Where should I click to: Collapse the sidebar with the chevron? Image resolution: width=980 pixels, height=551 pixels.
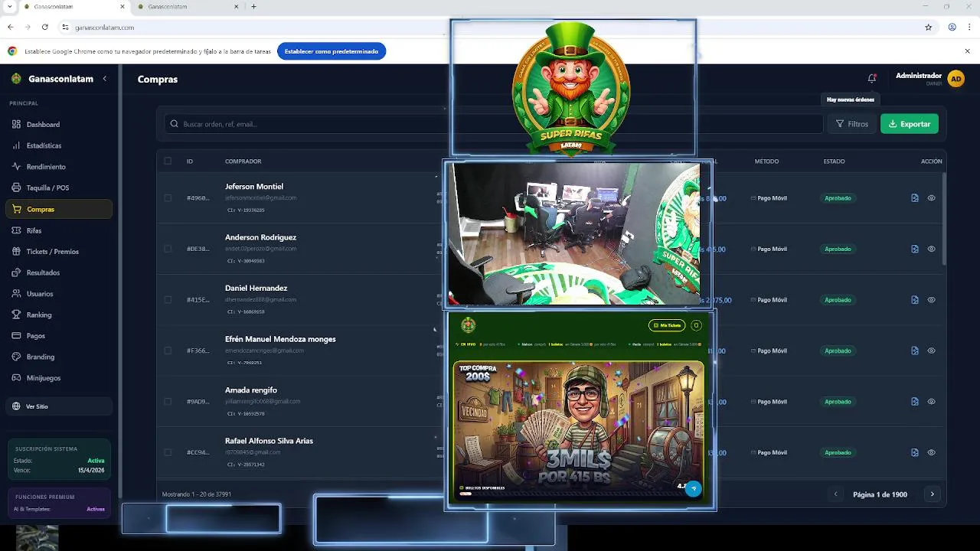[x=105, y=79]
